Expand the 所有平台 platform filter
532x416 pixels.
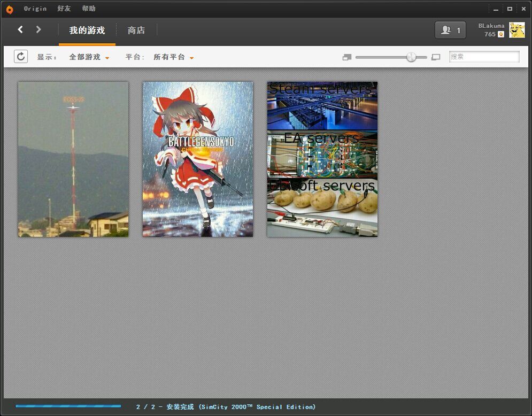173,57
